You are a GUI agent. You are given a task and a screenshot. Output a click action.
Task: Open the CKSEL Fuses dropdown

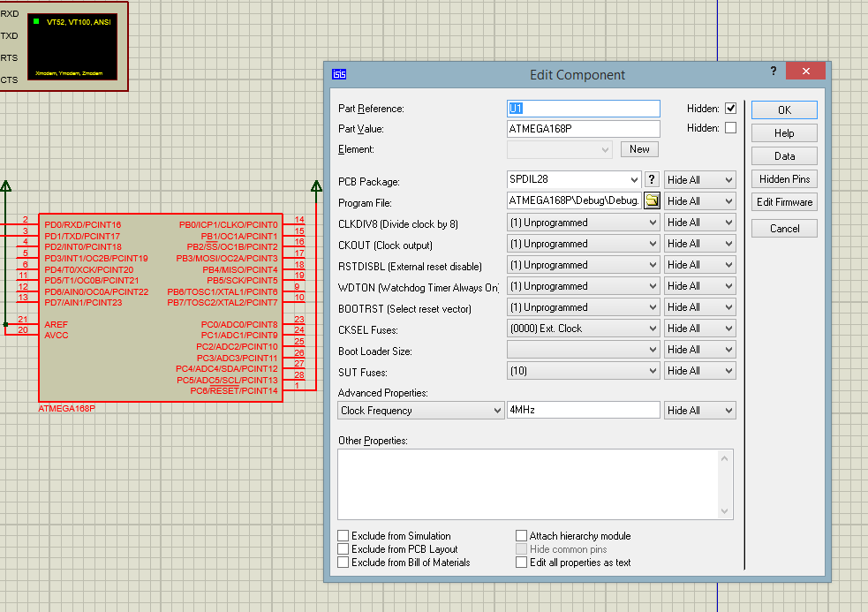click(x=651, y=328)
